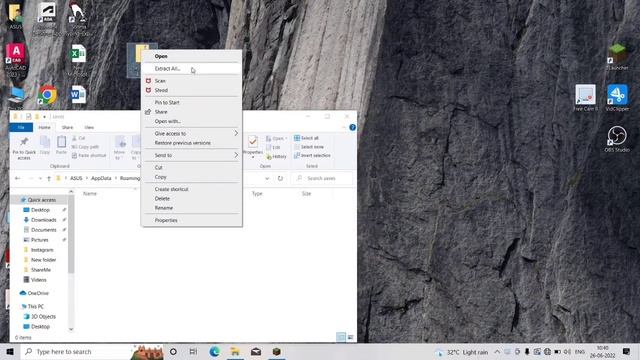Go up one folder level arrow

point(49,178)
